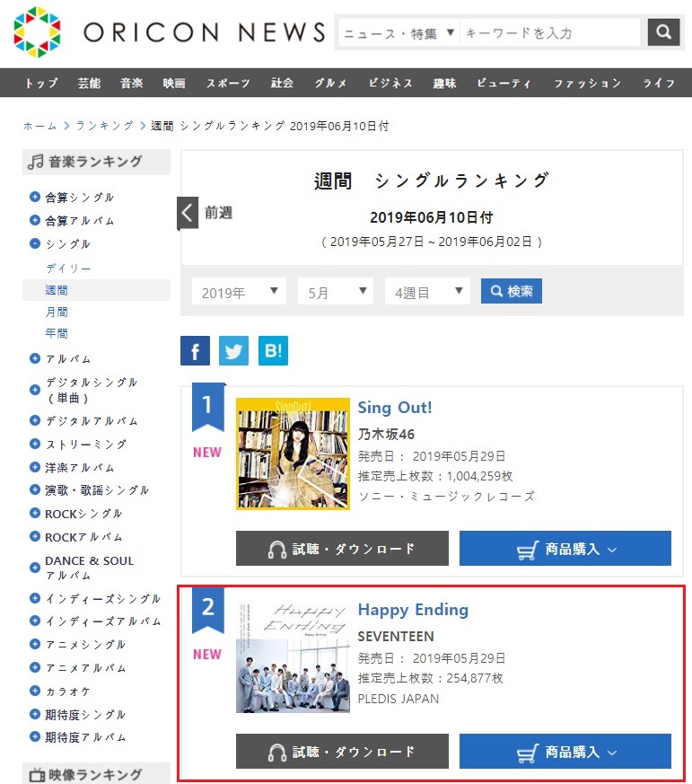Bookmark page with Hatena B! icon
Viewport: 692px width, 784px height.
click(x=273, y=350)
